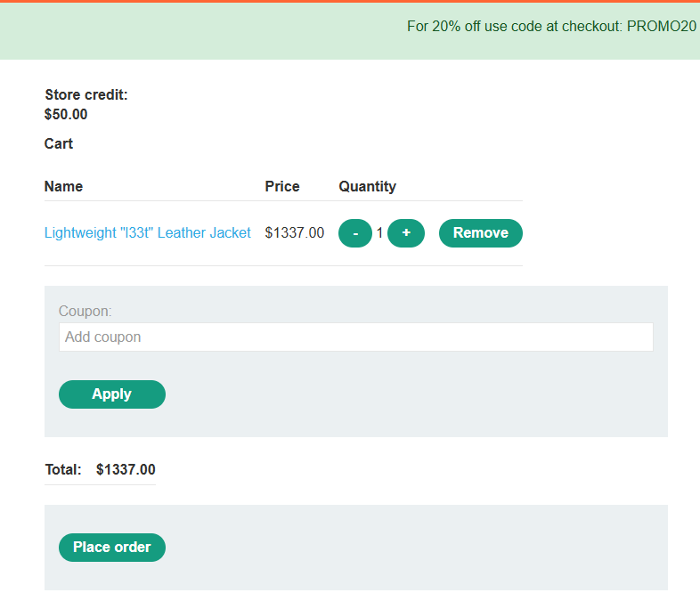Click the Store credit label
The image size is (700, 609).
(86, 95)
